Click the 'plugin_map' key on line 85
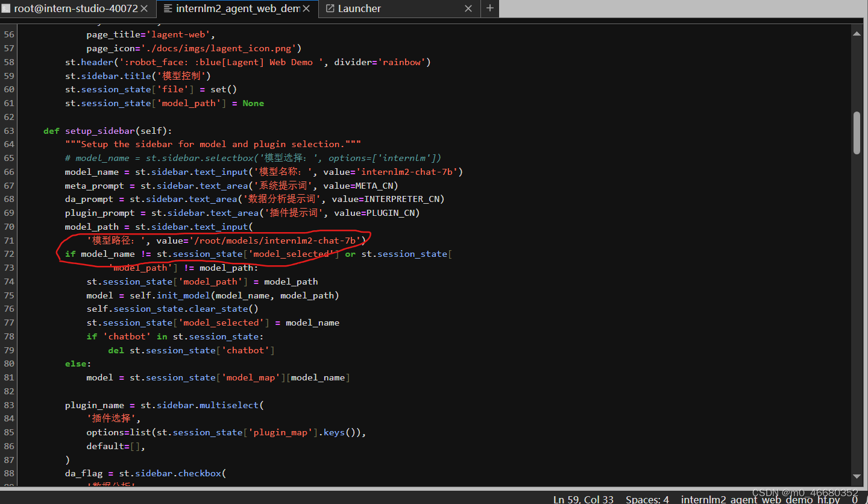The width and height of the screenshot is (868, 504). (x=280, y=432)
